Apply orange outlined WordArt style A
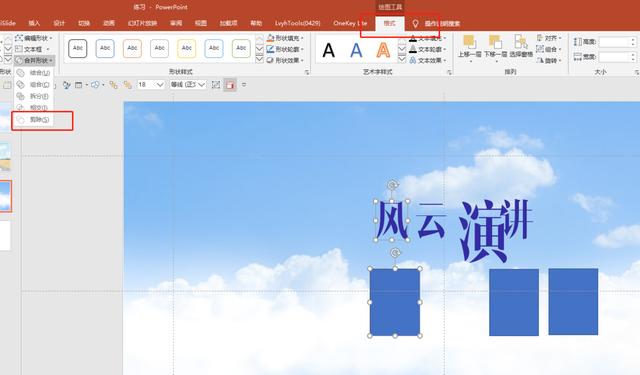The image size is (640, 375). [383, 51]
